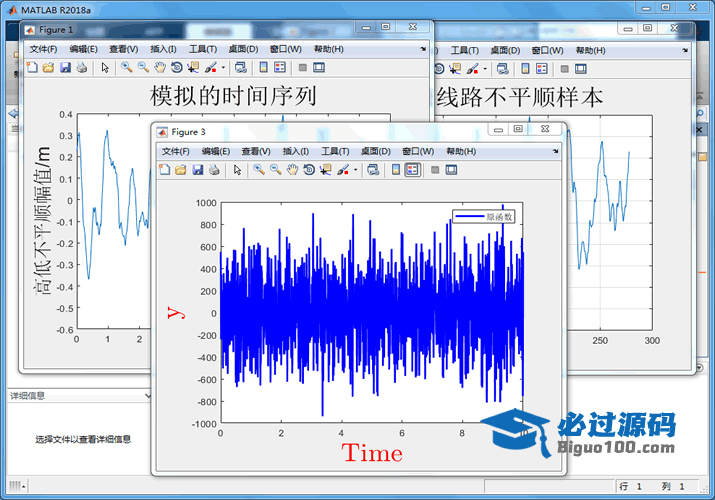
Task: Open the Brush color dropdown arrow in Figure 3
Action: tap(355, 170)
